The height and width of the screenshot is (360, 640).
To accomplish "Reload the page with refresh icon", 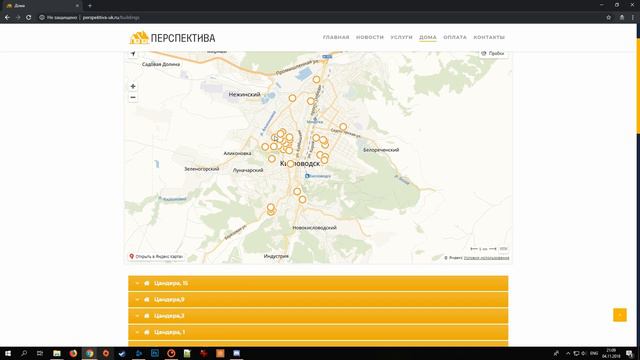I will (29, 18).
